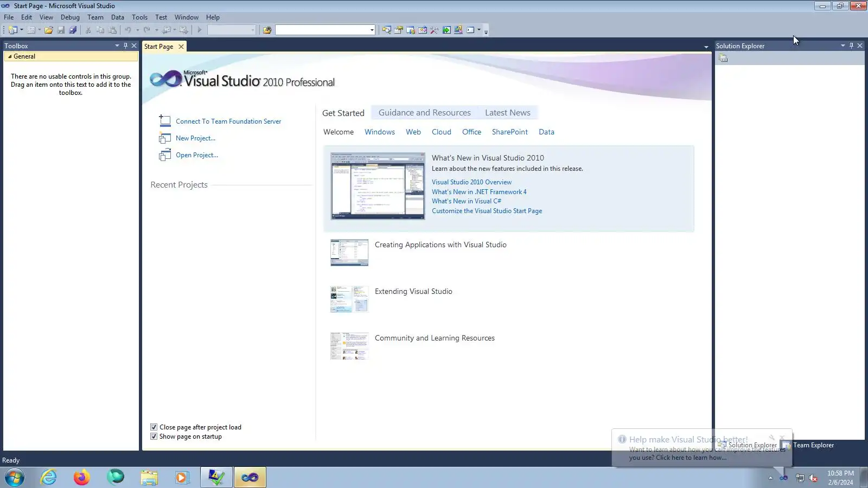Open Visual Studio 2010 Overview link
The image size is (868, 488).
(471, 182)
